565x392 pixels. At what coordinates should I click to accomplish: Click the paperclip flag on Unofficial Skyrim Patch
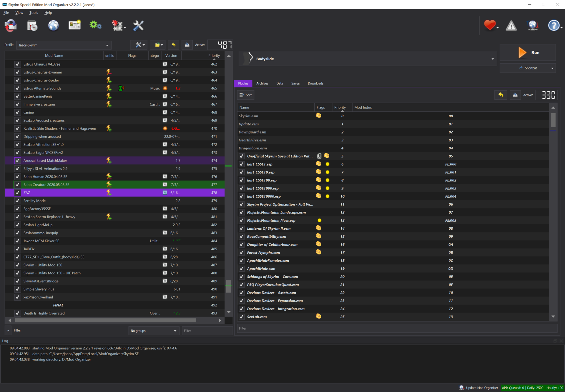[319, 156]
